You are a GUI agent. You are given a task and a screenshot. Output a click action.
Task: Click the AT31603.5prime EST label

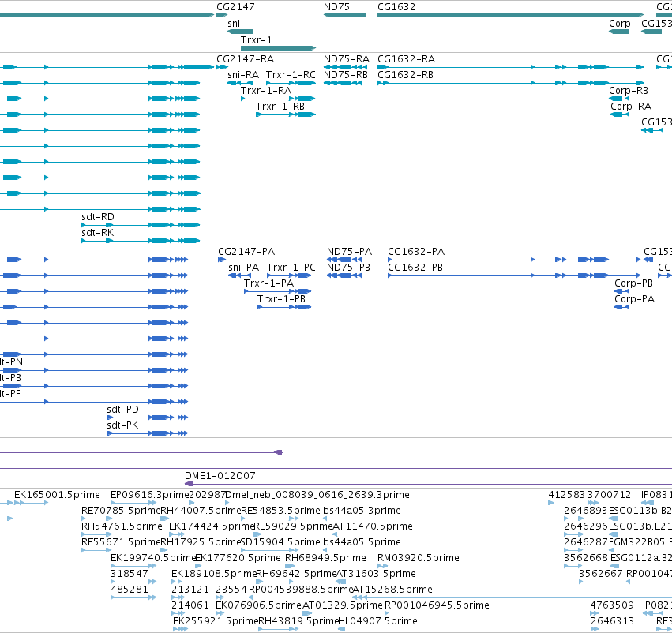coord(376,574)
